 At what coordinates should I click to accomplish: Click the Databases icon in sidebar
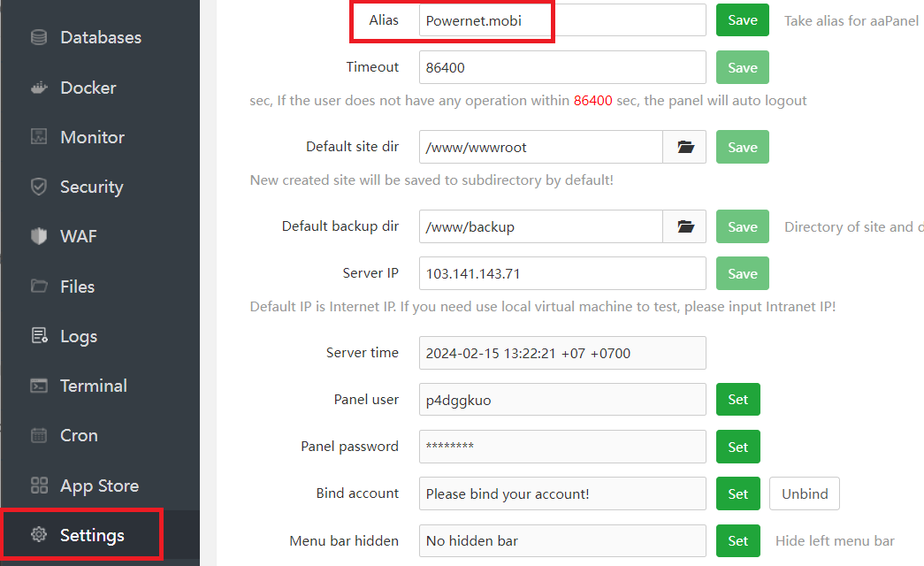[x=39, y=37]
